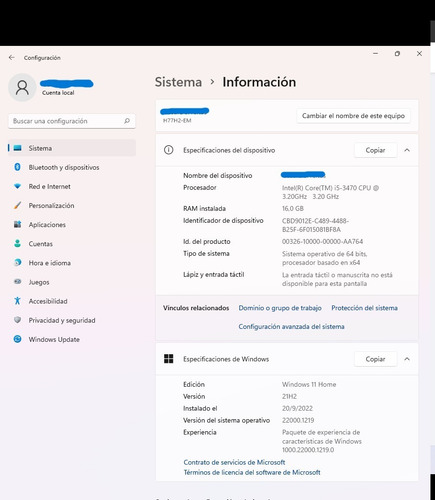Click the info icon beside Especificaciones del dispositivo
The width and height of the screenshot is (435, 500).
click(169, 150)
